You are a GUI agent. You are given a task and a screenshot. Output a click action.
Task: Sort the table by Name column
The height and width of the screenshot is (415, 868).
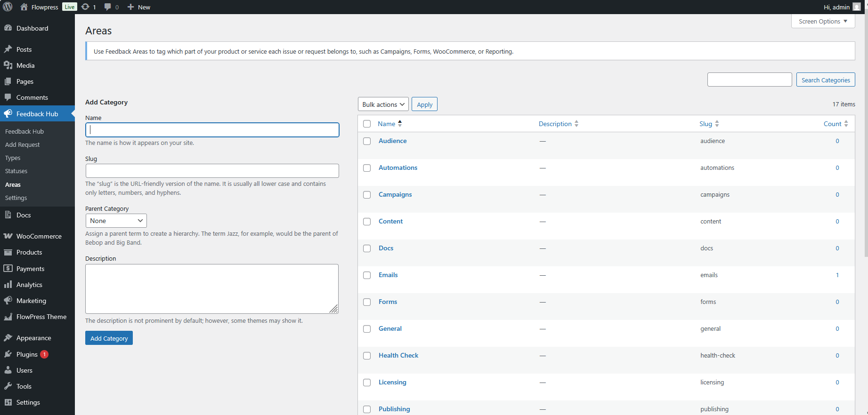pyautogui.click(x=389, y=124)
